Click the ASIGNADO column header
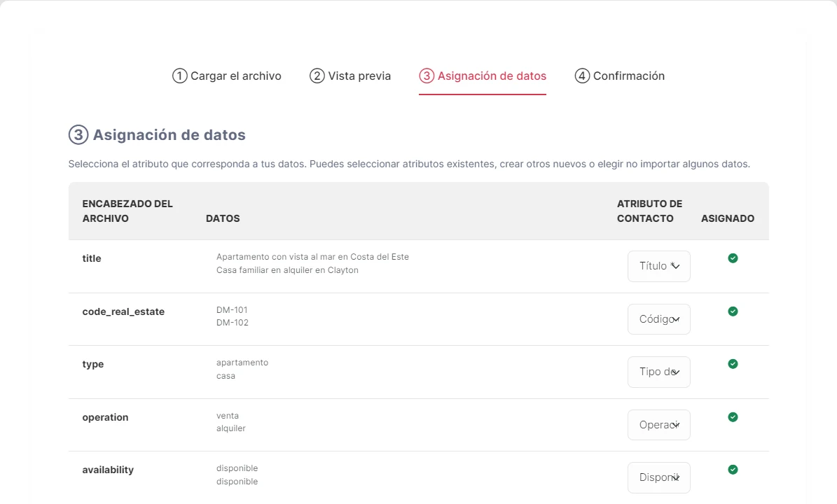This screenshot has height=504, width=837. (x=728, y=218)
